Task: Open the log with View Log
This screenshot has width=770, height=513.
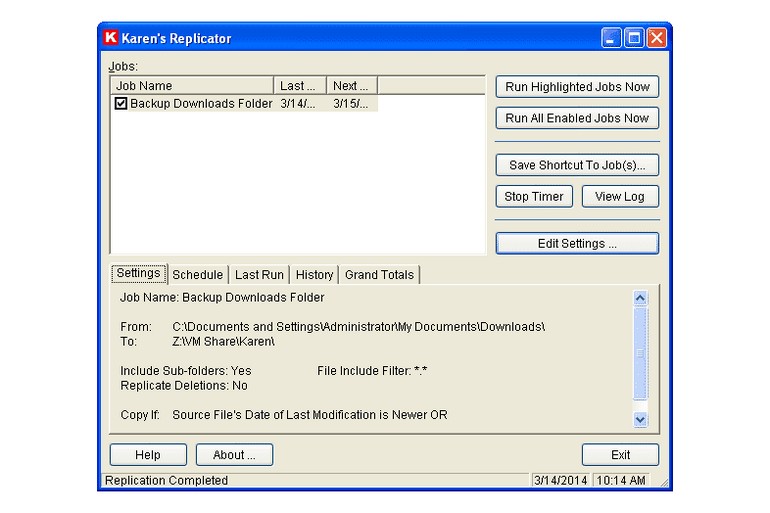Action: click(x=620, y=196)
